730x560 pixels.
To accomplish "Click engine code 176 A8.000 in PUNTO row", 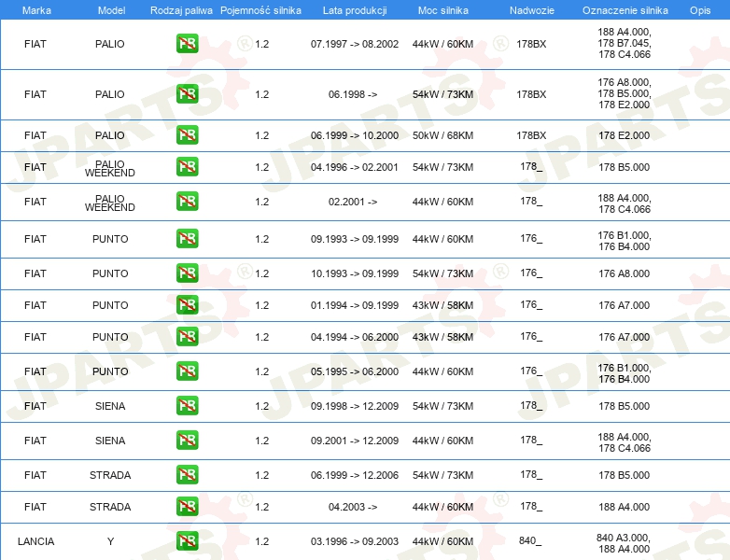I will 625,273.
